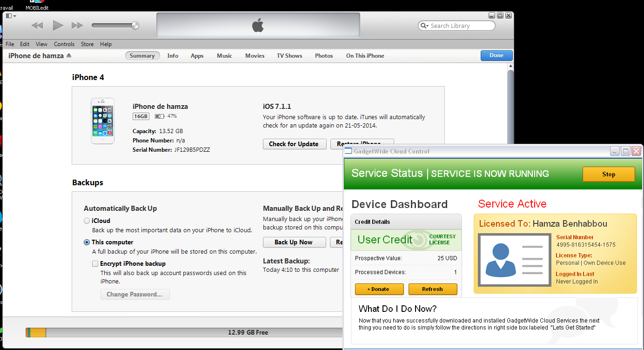Viewport: 644px width, 350px height.
Task: Click the Prospective Value 25 USD row
Action: click(x=406, y=258)
